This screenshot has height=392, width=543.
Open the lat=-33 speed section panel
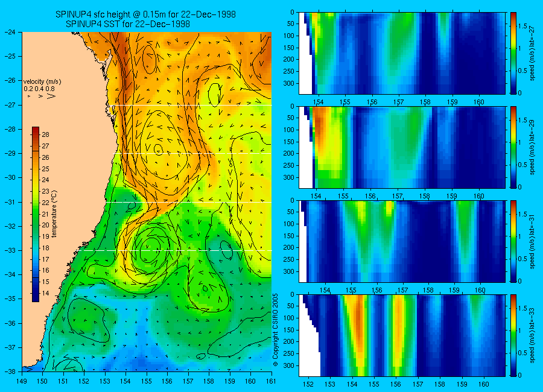click(402, 335)
